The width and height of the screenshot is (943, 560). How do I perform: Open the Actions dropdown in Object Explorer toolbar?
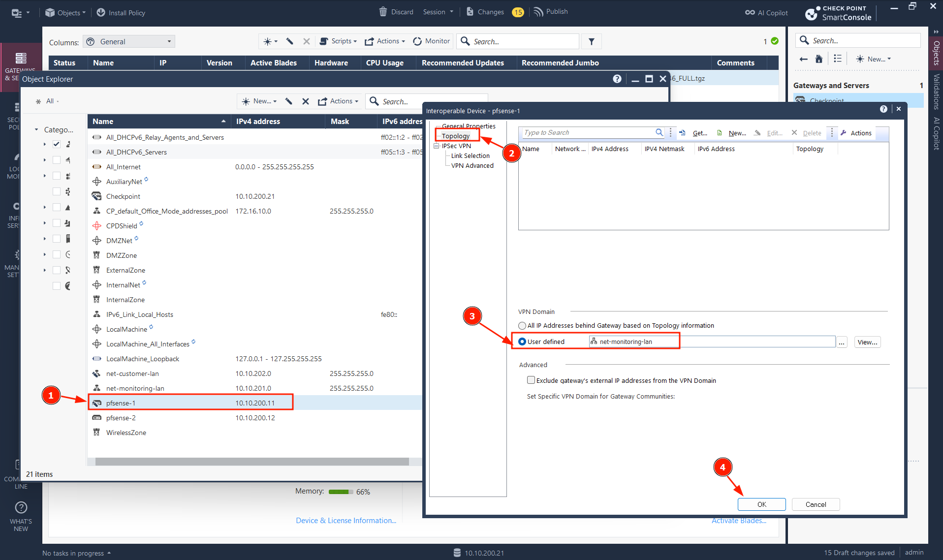tap(338, 101)
